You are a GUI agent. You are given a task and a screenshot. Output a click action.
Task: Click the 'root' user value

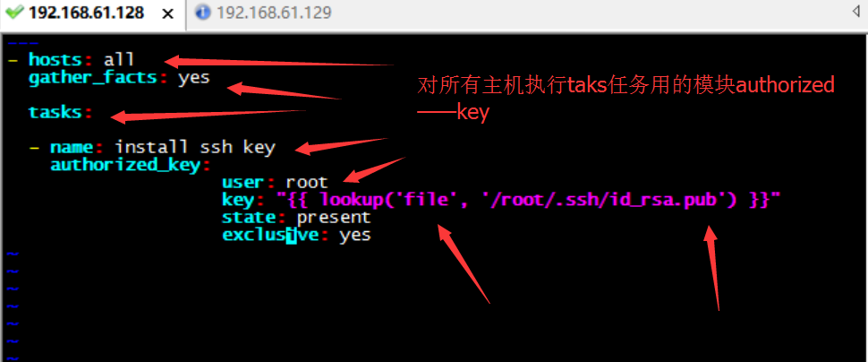[307, 183]
